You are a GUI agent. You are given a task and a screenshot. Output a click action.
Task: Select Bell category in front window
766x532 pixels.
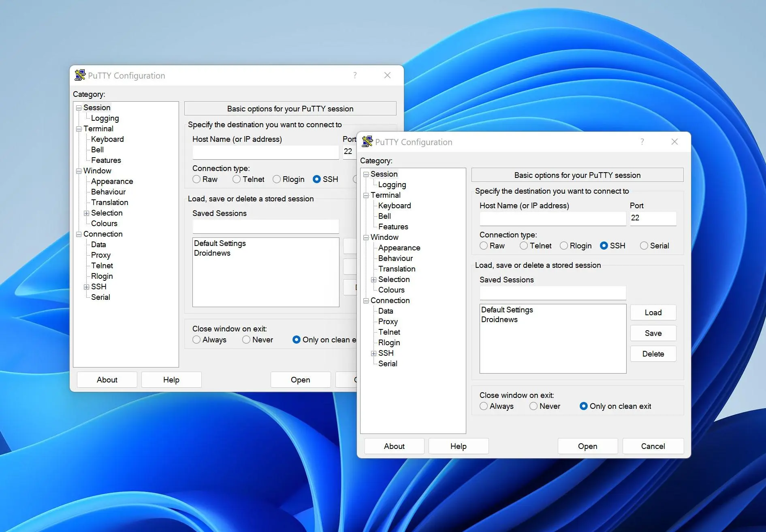[384, 216]
